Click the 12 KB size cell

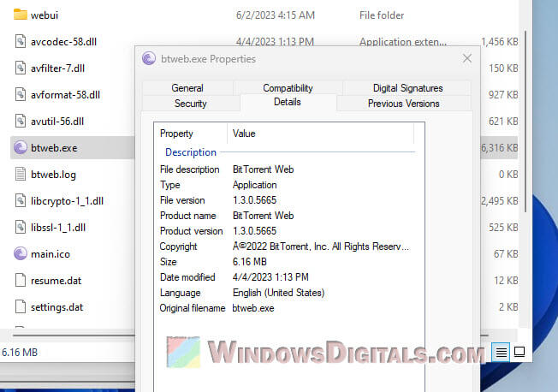tap(506, 281)
